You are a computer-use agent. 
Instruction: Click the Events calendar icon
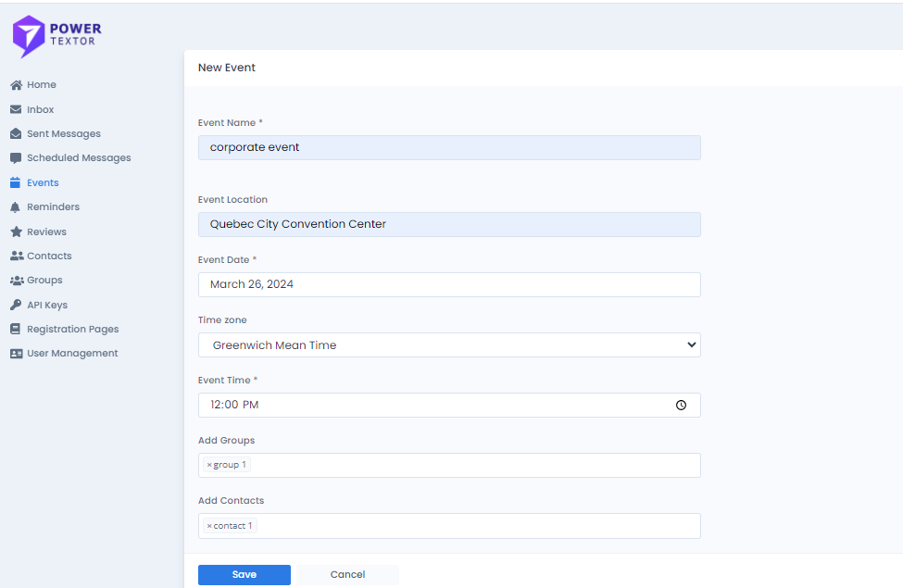click(x=16, y=183)
